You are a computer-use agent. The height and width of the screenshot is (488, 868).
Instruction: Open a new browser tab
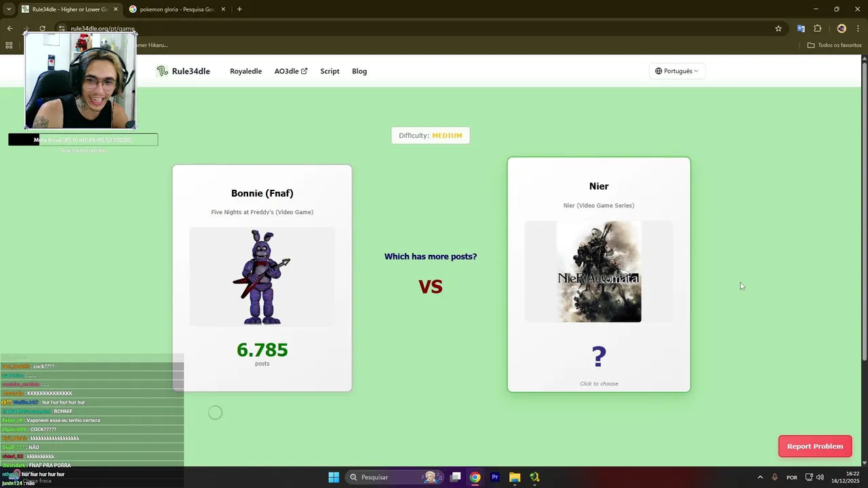(x=239, y=9)
